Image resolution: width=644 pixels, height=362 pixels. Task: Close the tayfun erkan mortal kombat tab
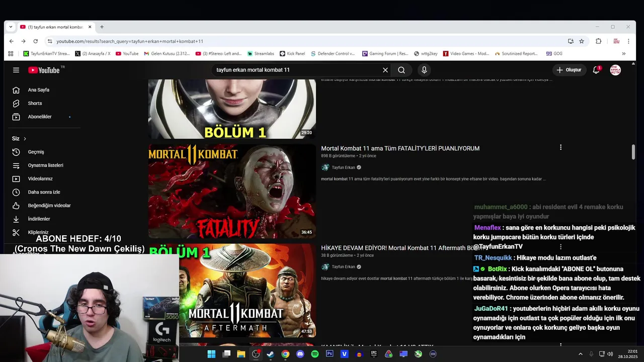[x=90, y=27]
